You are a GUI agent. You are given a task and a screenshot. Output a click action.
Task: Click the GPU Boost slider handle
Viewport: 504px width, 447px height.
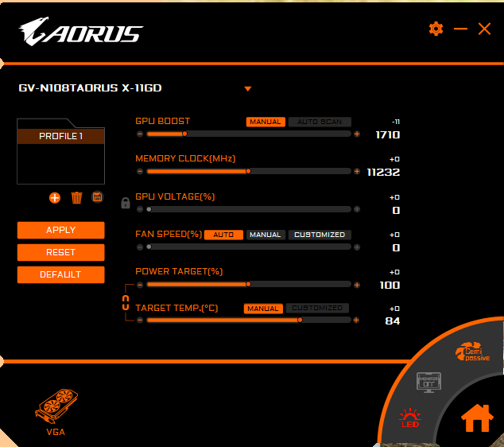184,134
